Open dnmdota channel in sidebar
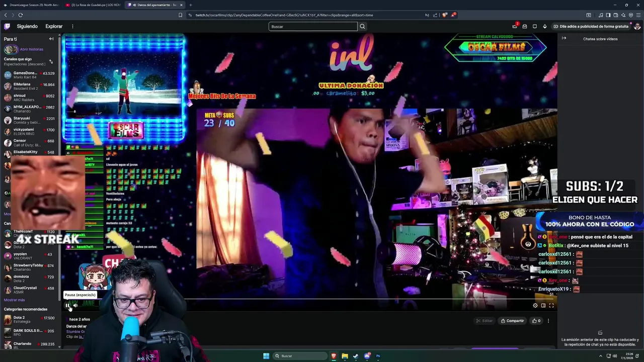This screenshot has height=362, width=644. pos(29,279)
